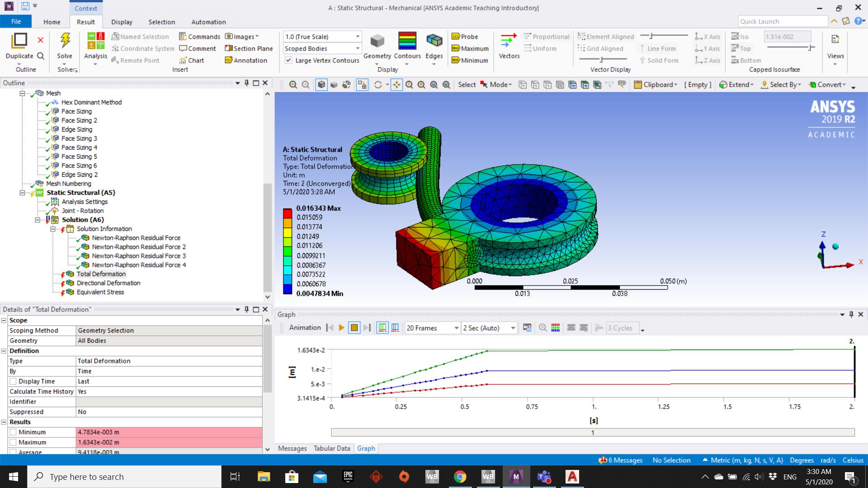
Task: Collapse the Solution Information node
Action: coord(52,229)
